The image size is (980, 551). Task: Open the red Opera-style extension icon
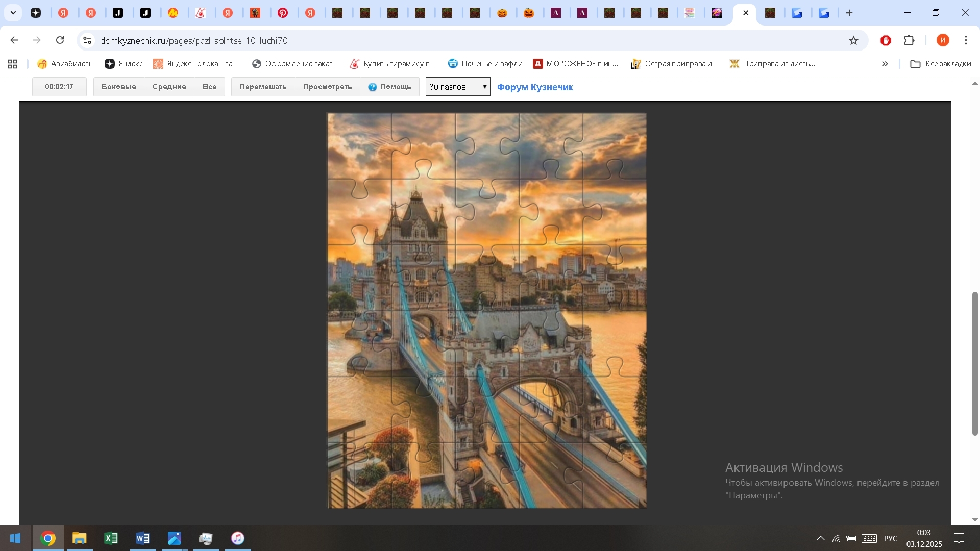click(886, 40)
